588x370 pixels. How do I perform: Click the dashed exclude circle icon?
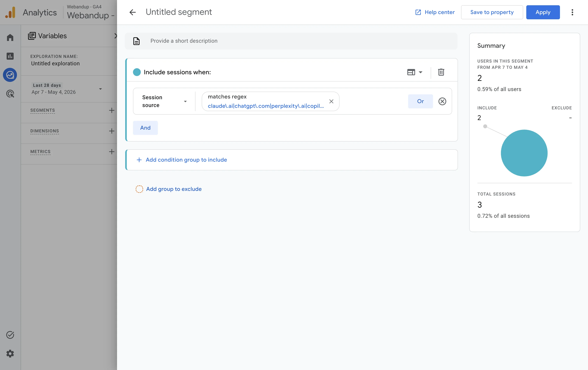[139, 189]
